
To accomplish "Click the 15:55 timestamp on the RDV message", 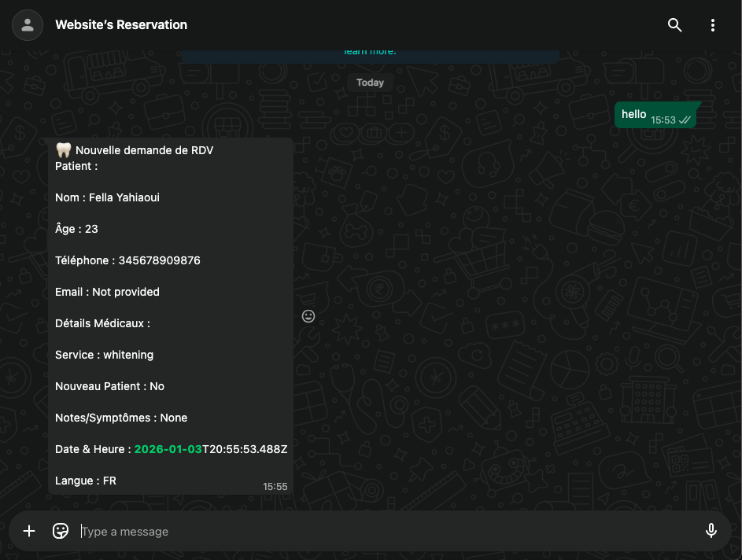I will pos(275,486).
